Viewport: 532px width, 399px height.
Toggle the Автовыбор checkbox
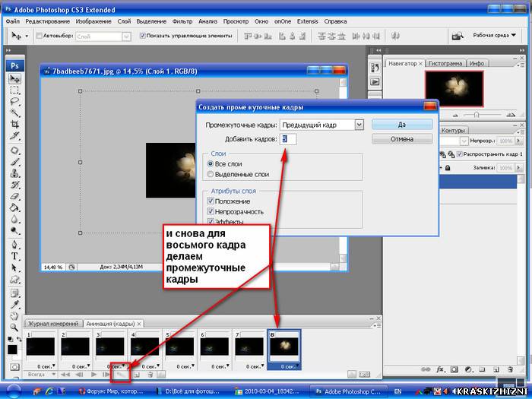click(x=39, y=36)
